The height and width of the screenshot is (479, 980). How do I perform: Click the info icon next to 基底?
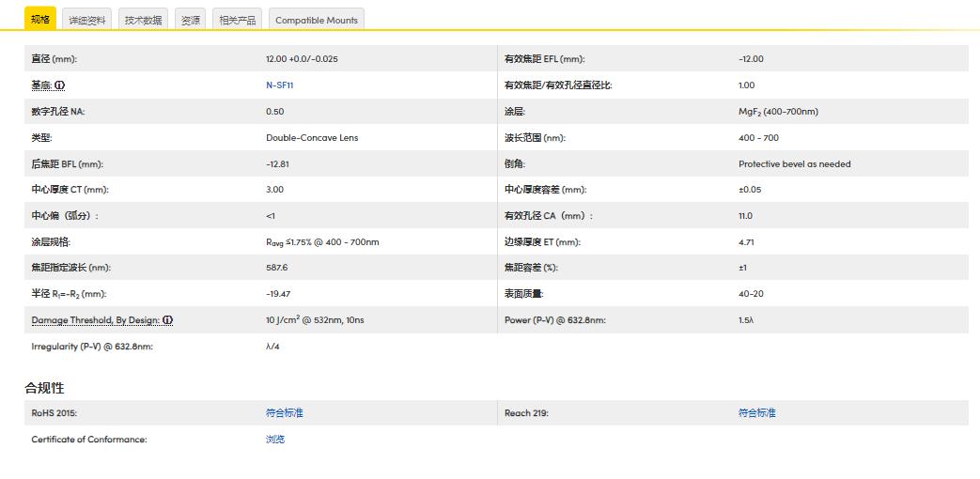pyautogui.click(x=60, y=85)
